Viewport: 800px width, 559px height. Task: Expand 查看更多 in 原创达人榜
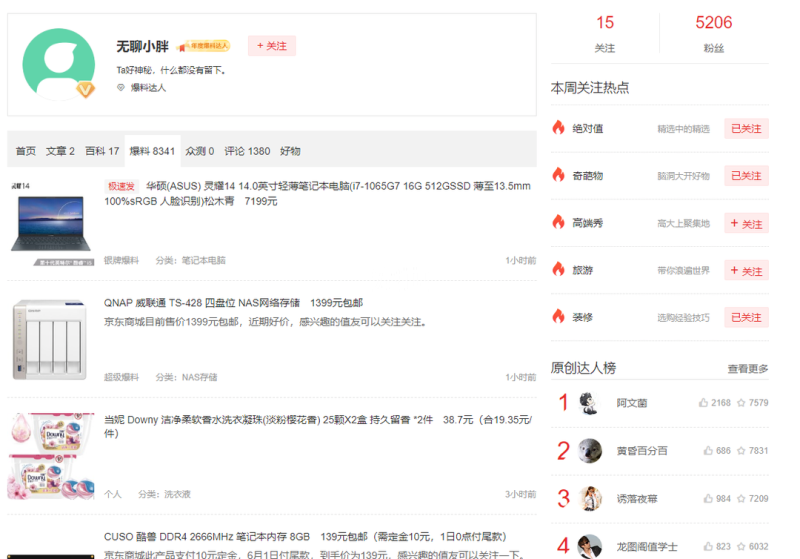(x=747, y=369)
